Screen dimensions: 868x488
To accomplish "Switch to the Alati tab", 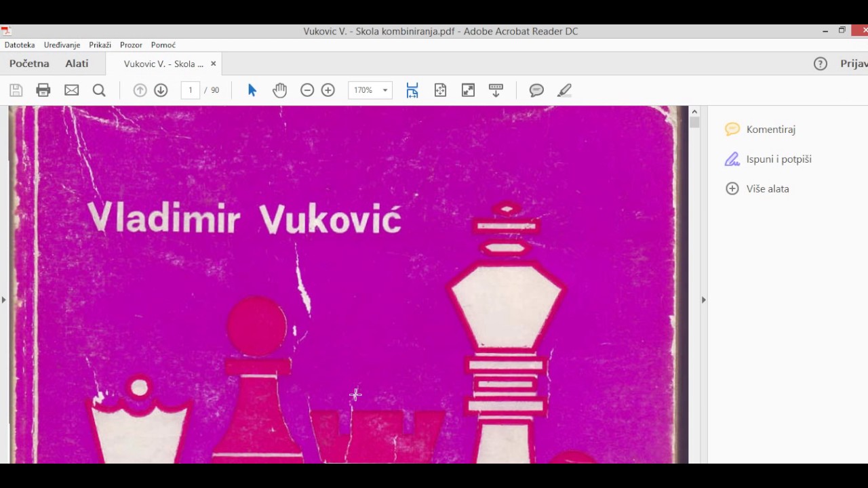I will coord(77,64).
